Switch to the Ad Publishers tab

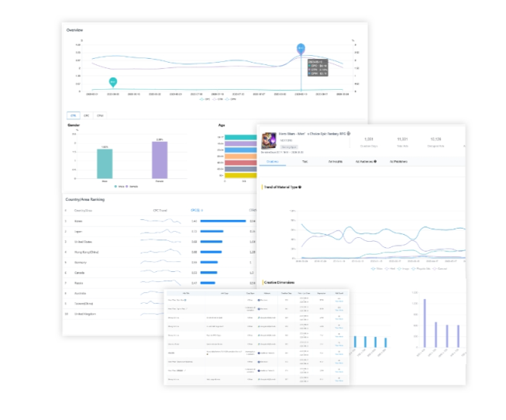point(399,162)
